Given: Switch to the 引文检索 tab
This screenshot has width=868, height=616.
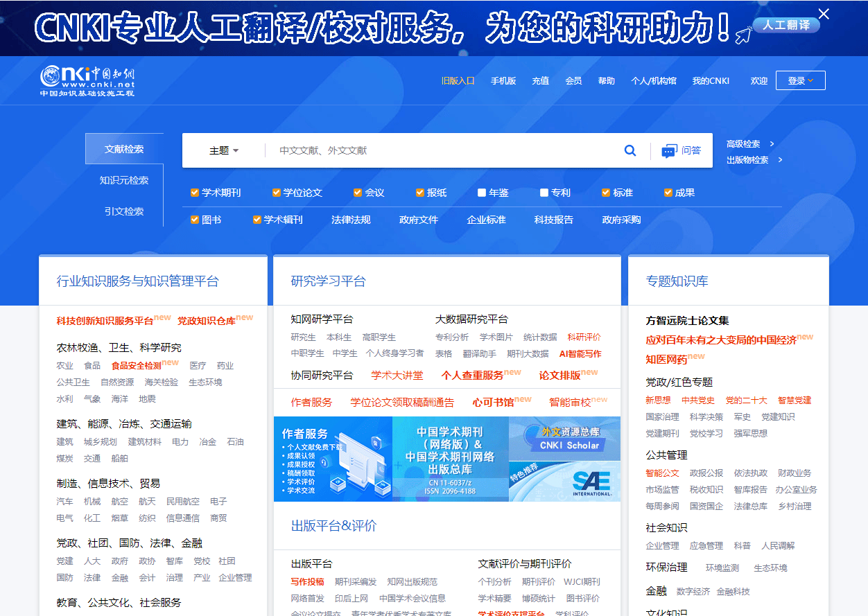Looking at the screenshot, I should click(124, 211).
